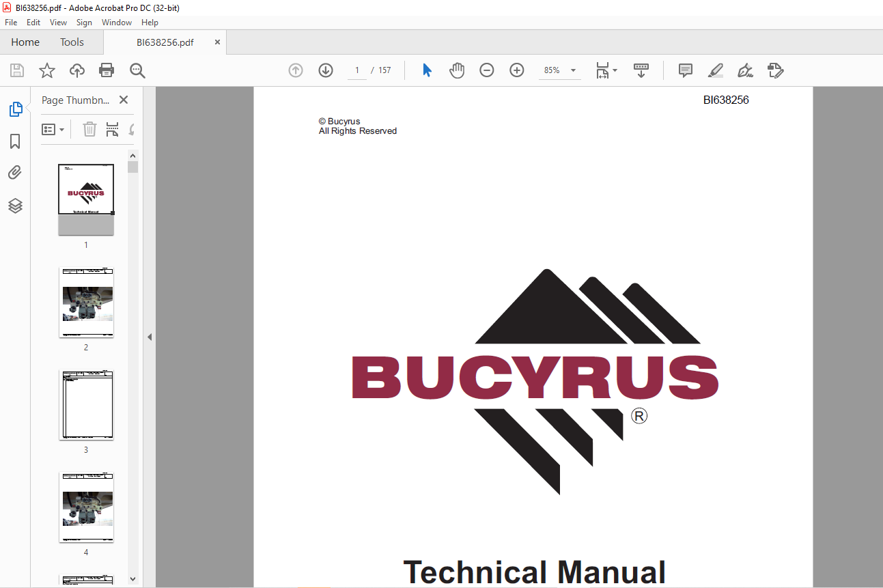Screen dimensions: 883x588
Task: Click the scrolling mode keyboard icon
Action: tap(641, 70)
